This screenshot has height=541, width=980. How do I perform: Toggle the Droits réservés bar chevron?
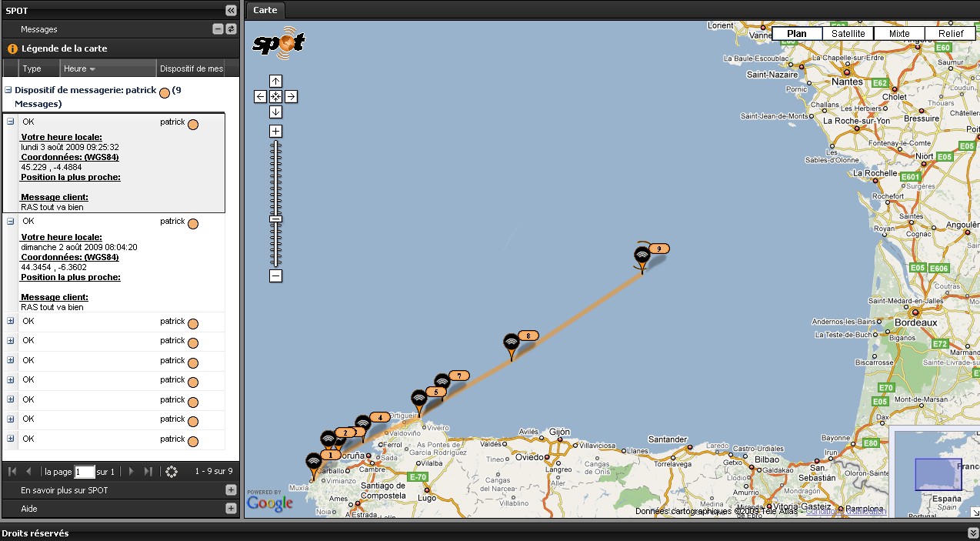972,533
